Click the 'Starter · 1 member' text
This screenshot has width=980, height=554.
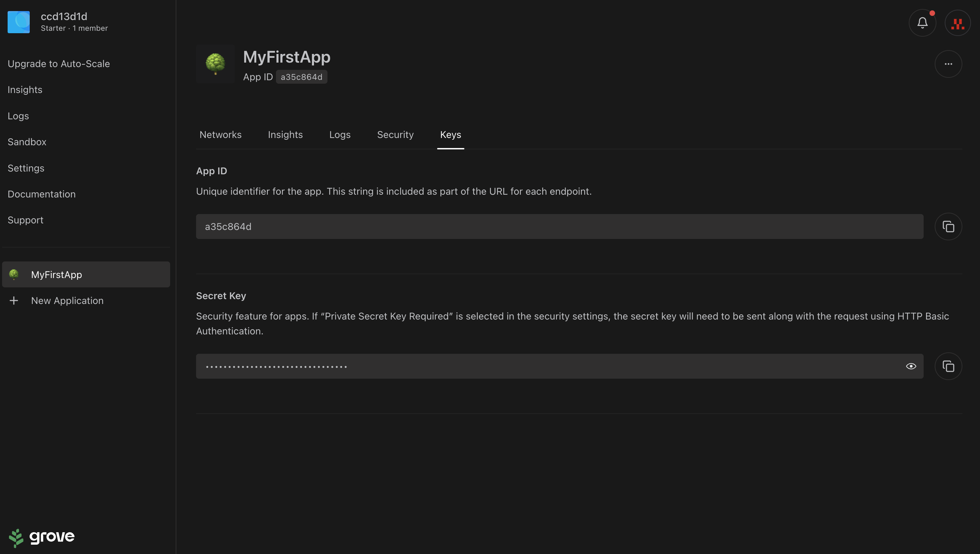coord(74,28)
